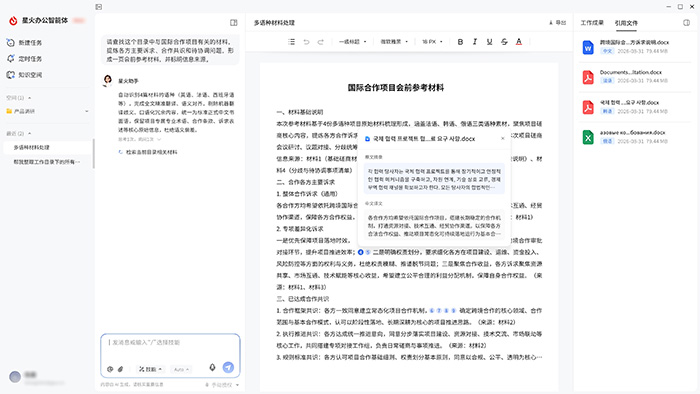This screenshot has width=700, height=394.
Task: Click the file name Documents...ltation.docx
Action: (631, 72)
